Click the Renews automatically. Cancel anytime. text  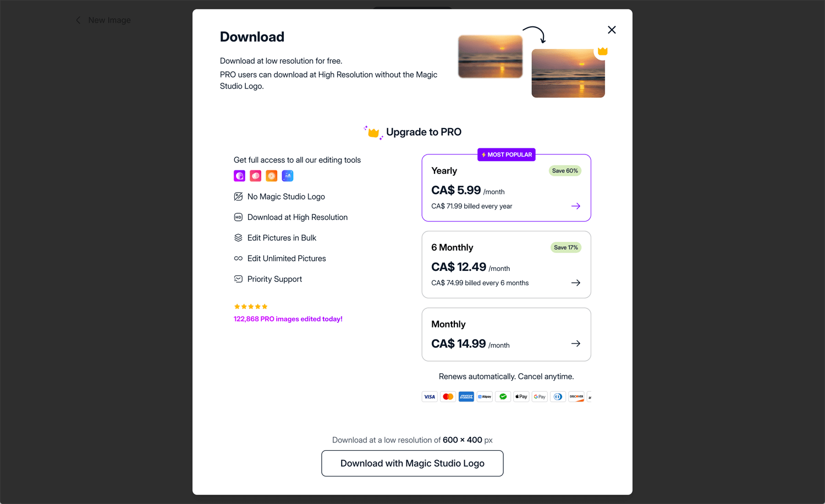coord(506,376)
